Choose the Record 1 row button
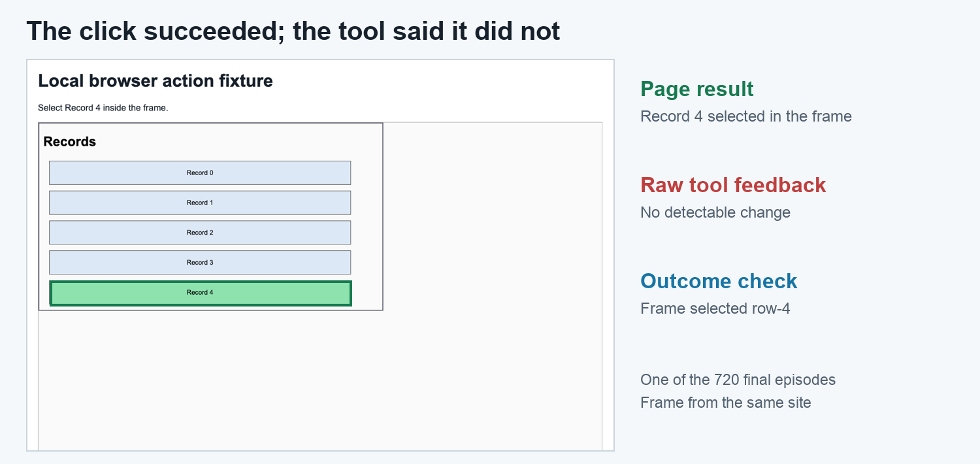980x464 pixels. click(x=200, y=203)
